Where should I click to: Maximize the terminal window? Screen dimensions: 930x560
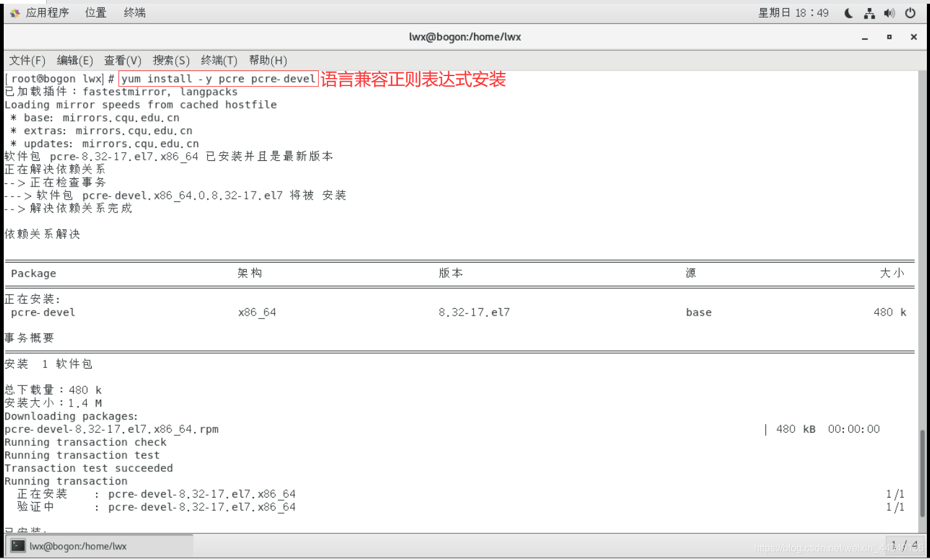889,37
